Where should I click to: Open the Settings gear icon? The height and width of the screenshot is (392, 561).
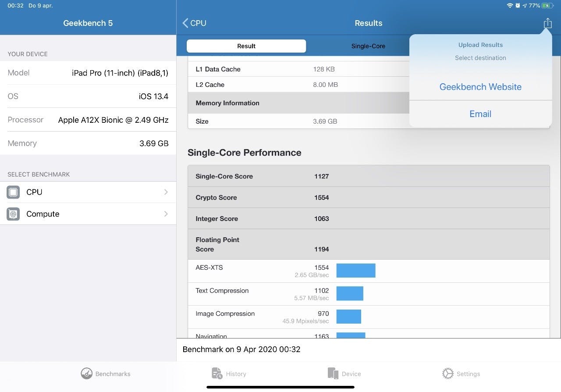point(448,374)
